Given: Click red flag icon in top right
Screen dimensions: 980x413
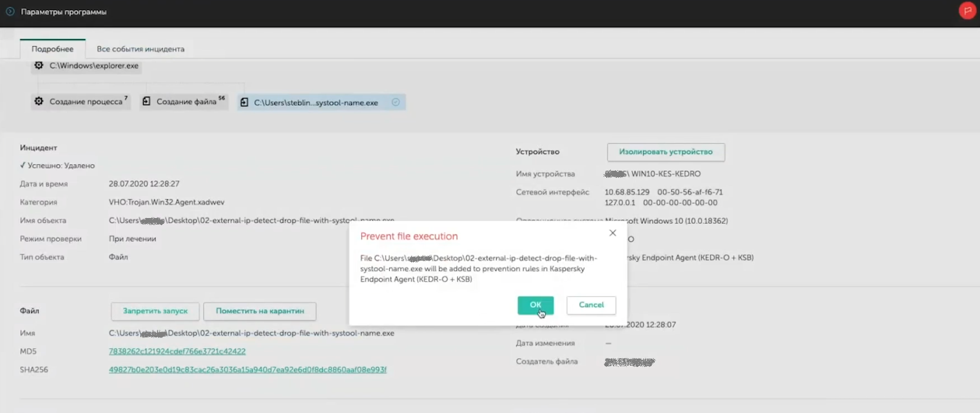Looking at the screenshot, I should coord(968,11).
